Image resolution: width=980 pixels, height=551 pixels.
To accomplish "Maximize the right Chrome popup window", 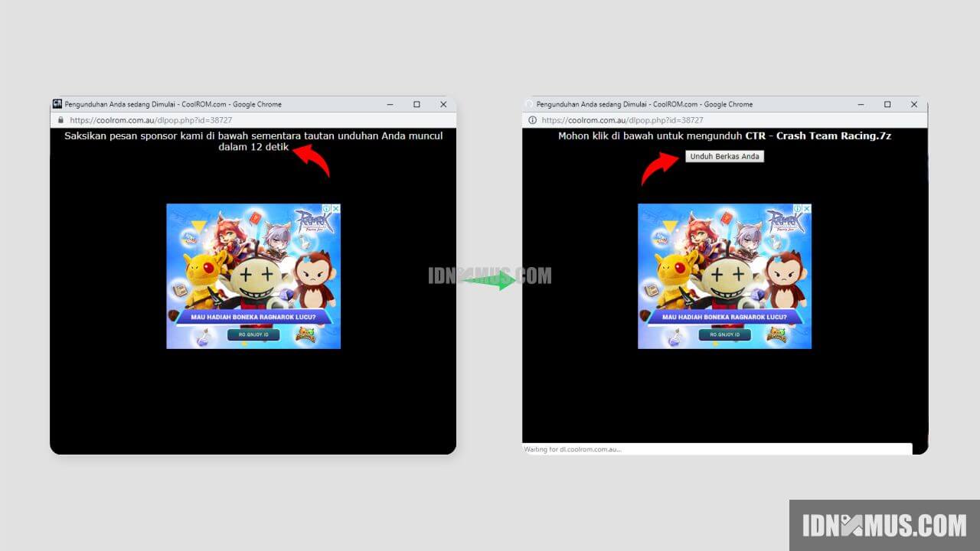I will point(887,104).
